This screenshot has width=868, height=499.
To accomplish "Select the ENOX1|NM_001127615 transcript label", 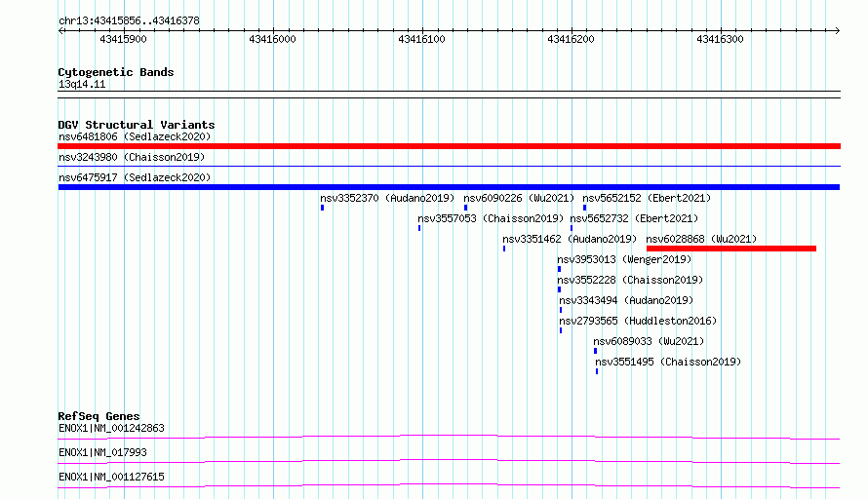I will pyautogui.click(x=111, y=477).
